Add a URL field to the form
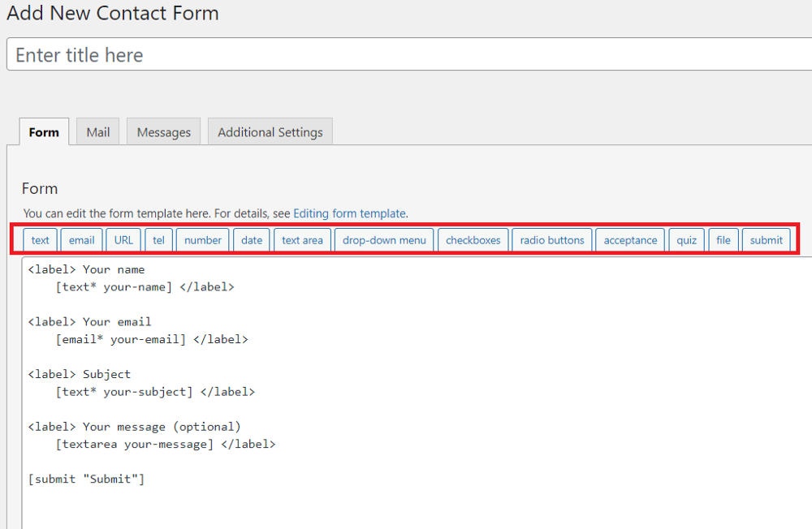The width and height of the screenshot is (812, 529). (123, 239)
